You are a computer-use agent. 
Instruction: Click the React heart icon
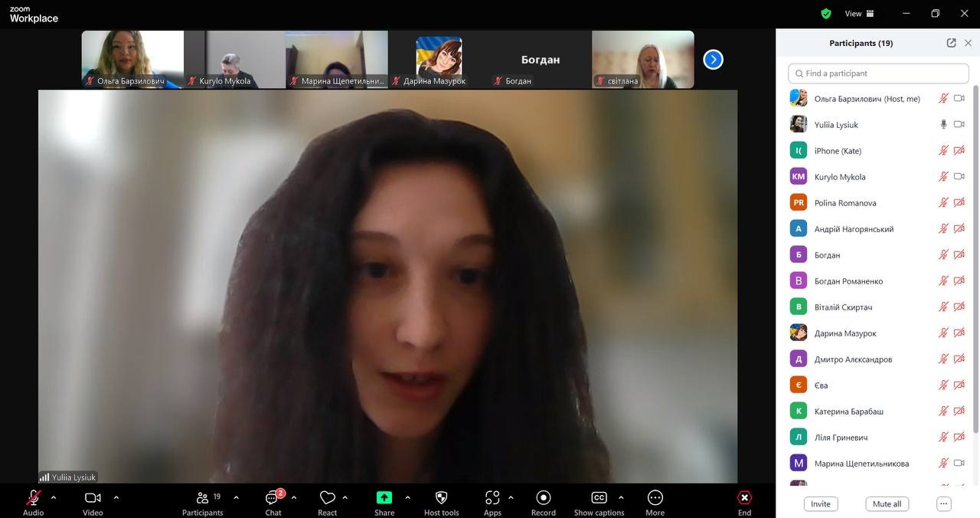tap(328, 499)
